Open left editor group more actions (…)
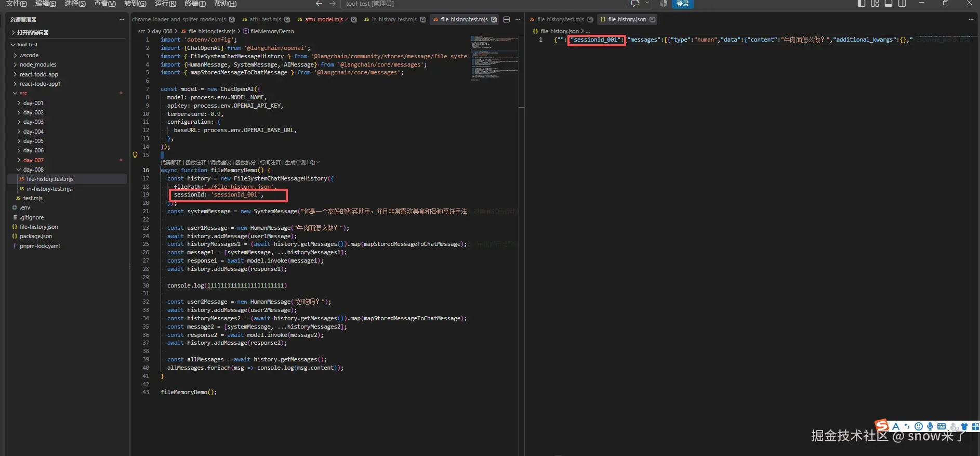Viewport: 980px width, 456px height. (518, 19)
